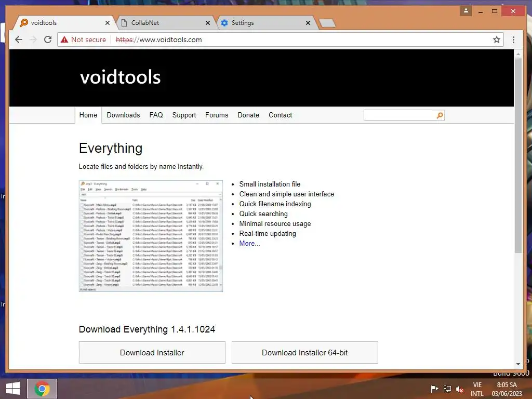Open the Home navigation item

(88, 115)
